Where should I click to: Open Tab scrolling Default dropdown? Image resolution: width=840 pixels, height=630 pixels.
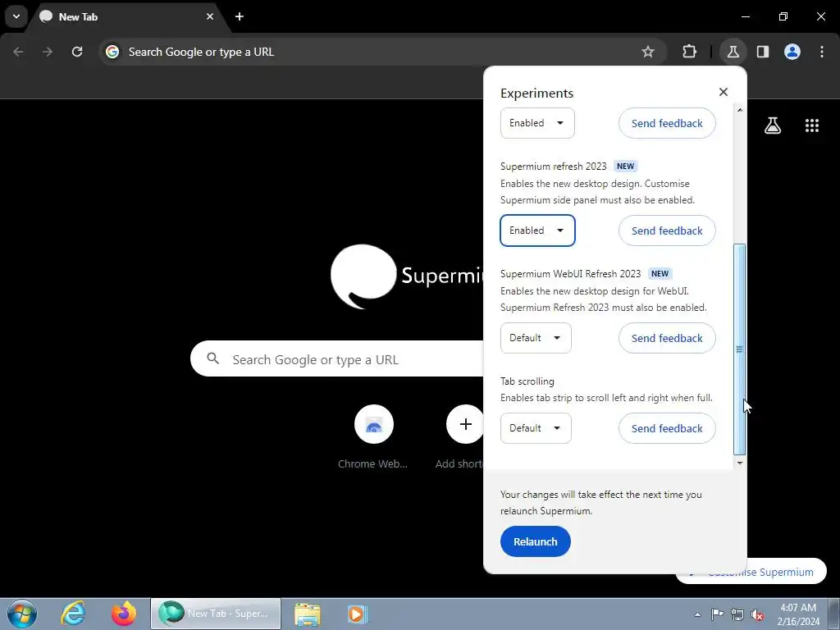[x=536, y=428]
